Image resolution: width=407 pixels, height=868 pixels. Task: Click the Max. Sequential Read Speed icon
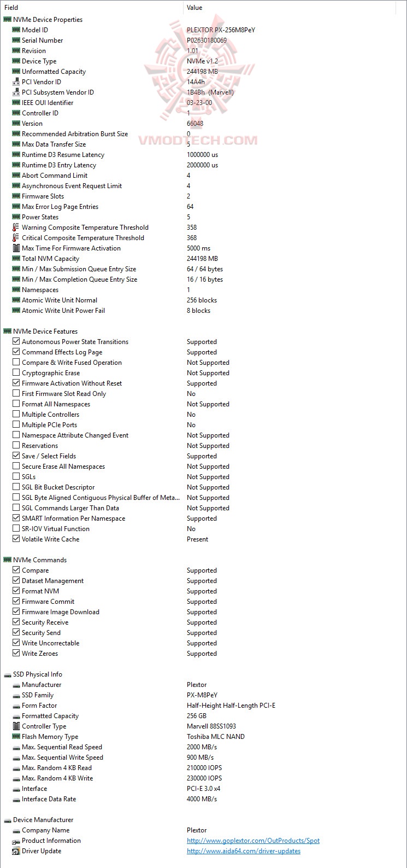tap(16, 747)
